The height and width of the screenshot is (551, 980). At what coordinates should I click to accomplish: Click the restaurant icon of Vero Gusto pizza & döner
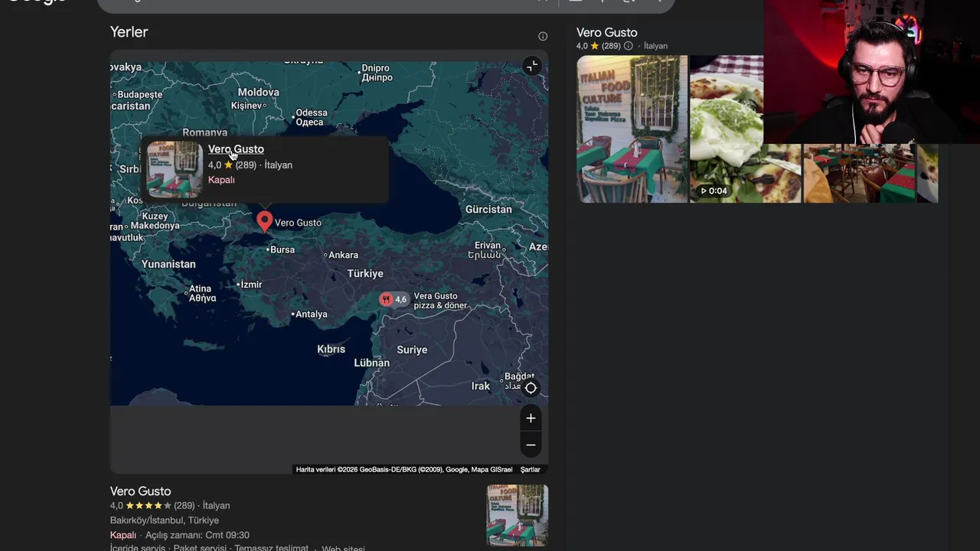click(x=387, y=299)
